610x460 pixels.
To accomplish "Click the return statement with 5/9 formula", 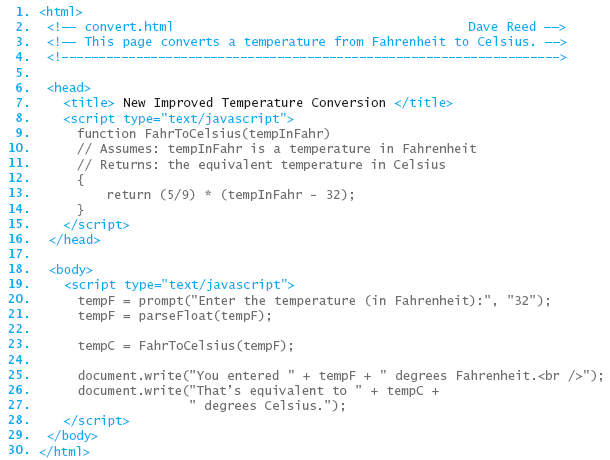I will point(230,195).
